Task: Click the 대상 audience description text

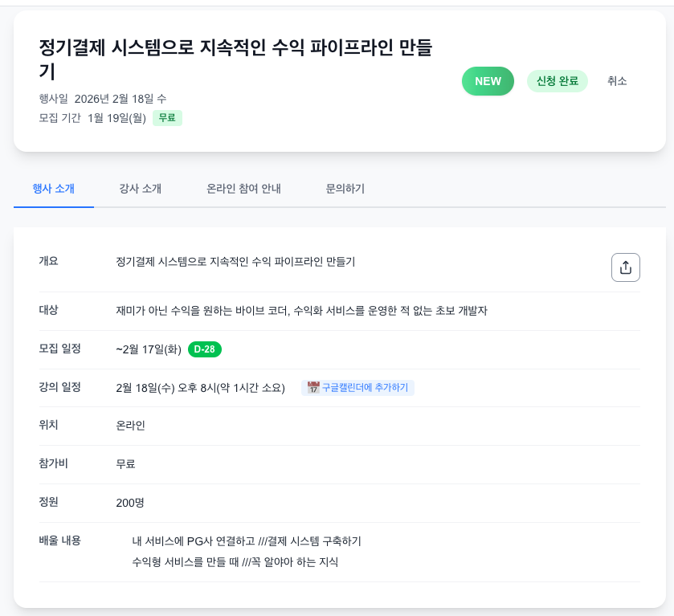Action: (x=301, y=311)
